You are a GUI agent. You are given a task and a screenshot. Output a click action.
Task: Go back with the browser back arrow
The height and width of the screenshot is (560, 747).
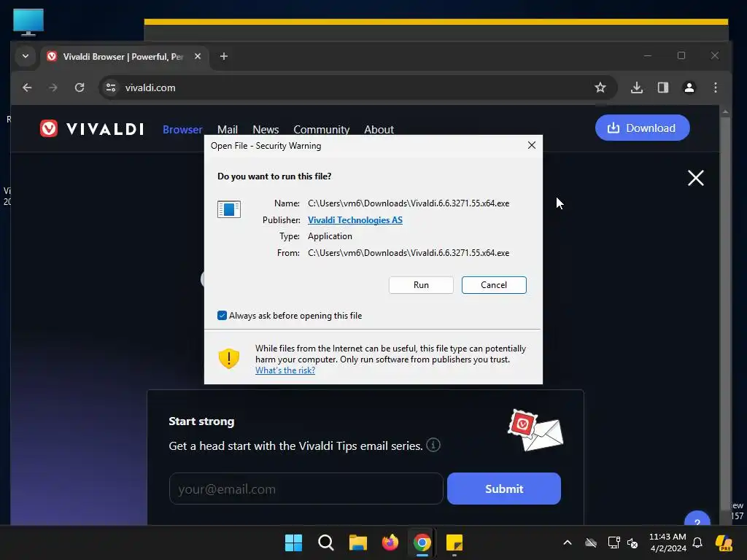coord(27,87)
